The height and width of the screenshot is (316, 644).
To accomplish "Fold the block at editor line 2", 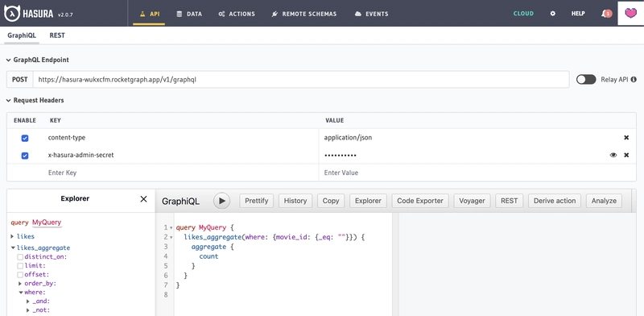I will point(171,238).
